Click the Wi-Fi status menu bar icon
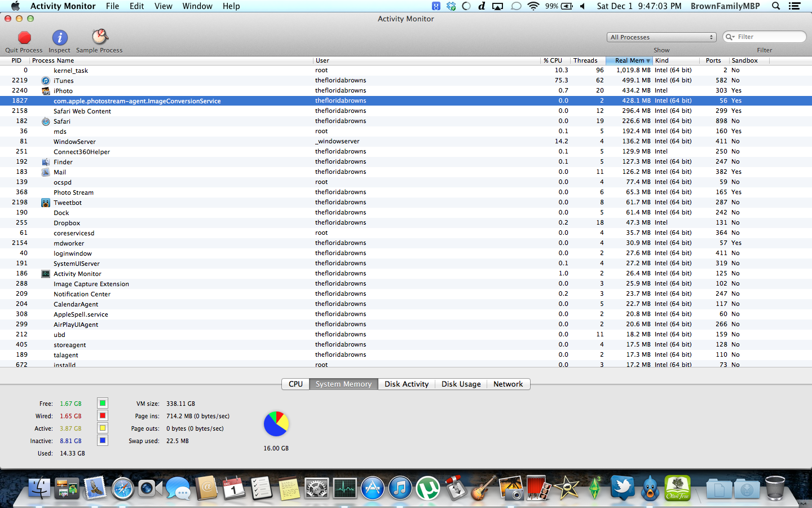This screenshot has height=508, width=812. 533,6
